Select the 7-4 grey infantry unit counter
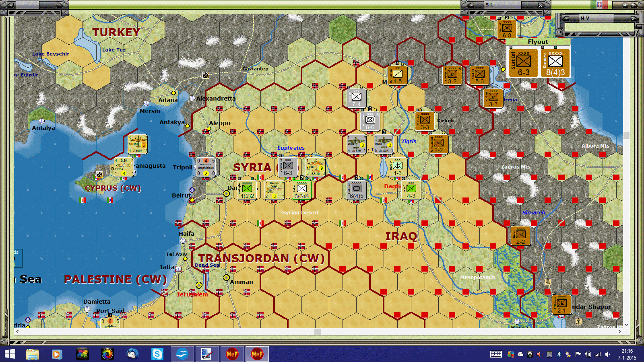 tap(357, 98)
